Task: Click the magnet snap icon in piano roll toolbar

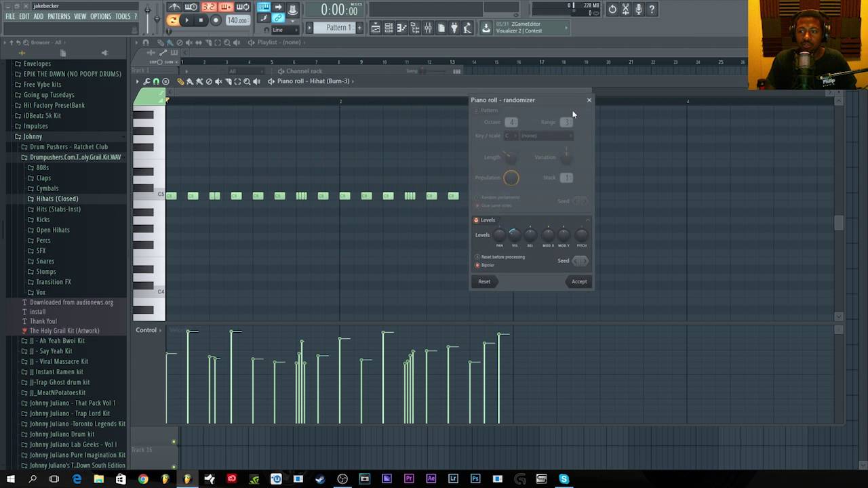Action: 156,81
